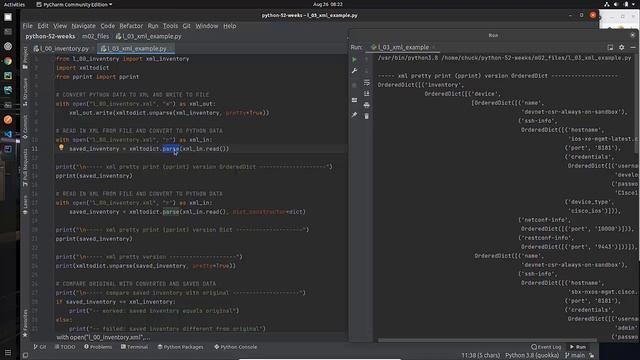Click l_03_xml_example.py breadcrumb

[x=149, y=36]
